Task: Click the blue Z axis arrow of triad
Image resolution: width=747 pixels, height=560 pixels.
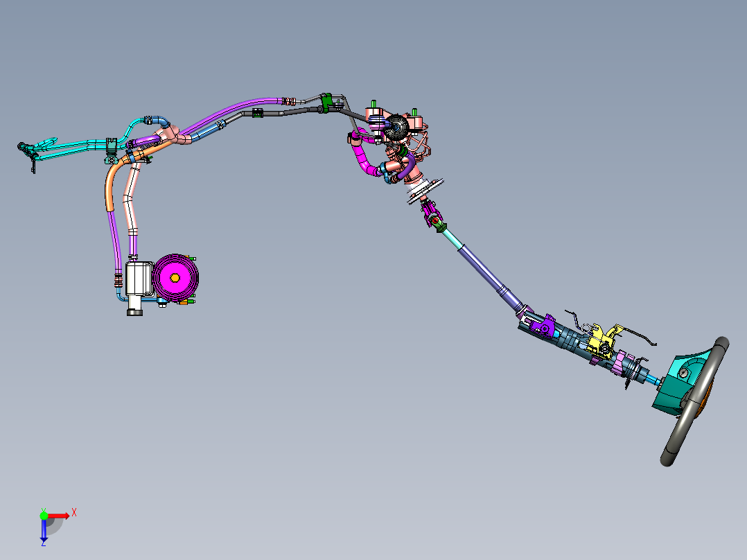Action: [44, 531]
